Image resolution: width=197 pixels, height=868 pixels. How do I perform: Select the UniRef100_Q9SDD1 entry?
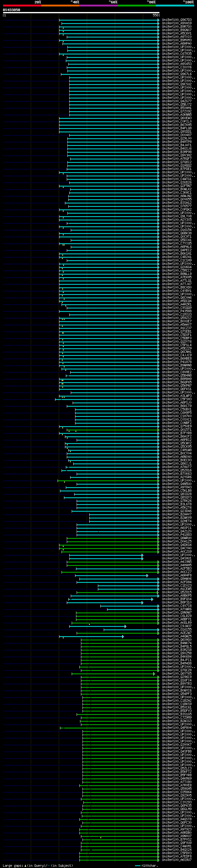[x=177, y=132]
